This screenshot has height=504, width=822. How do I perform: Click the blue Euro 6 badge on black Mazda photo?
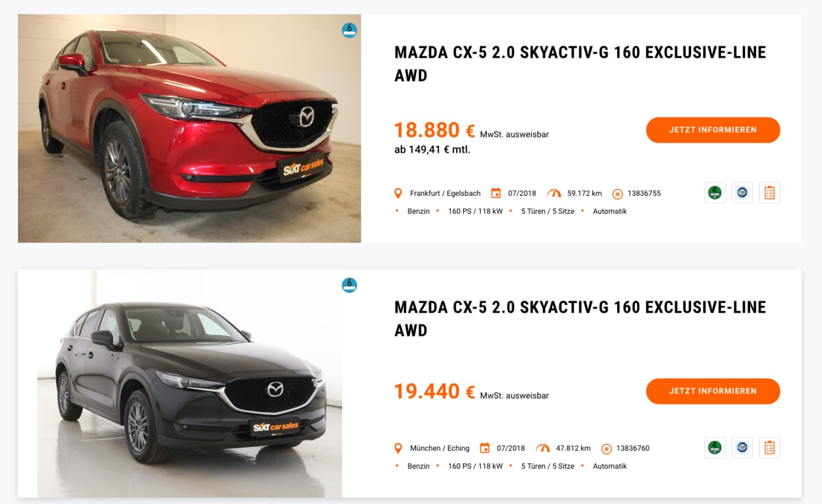tap(349, 285)
